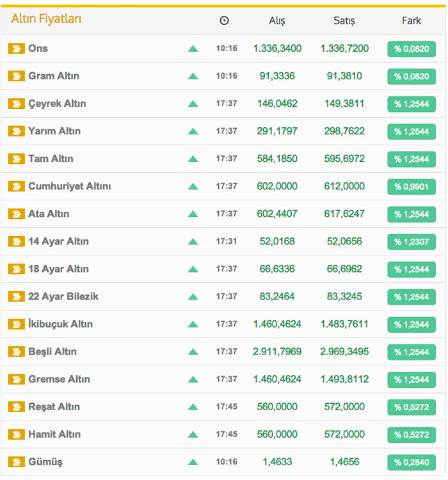Click the % 1,2544 badge for Tam Altın
448x480 pixels.
point(412,159)
